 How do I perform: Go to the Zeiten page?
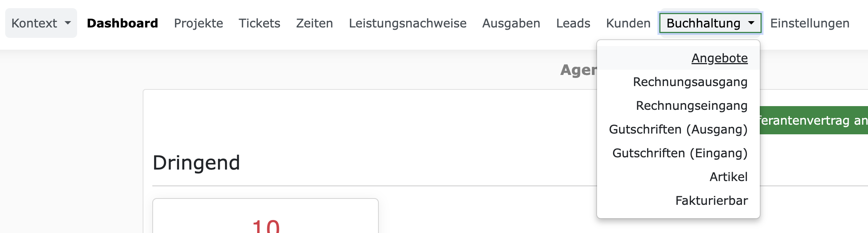314,23
